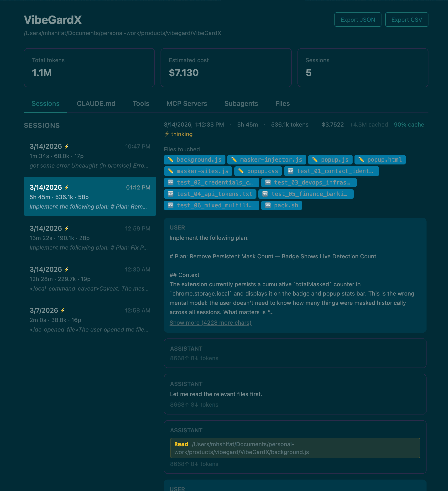Image resolution: width=448 pixels, height=491 pixels.
Task: Select the test_04_api_tokens.txt file chip
Action: [210, 194]
